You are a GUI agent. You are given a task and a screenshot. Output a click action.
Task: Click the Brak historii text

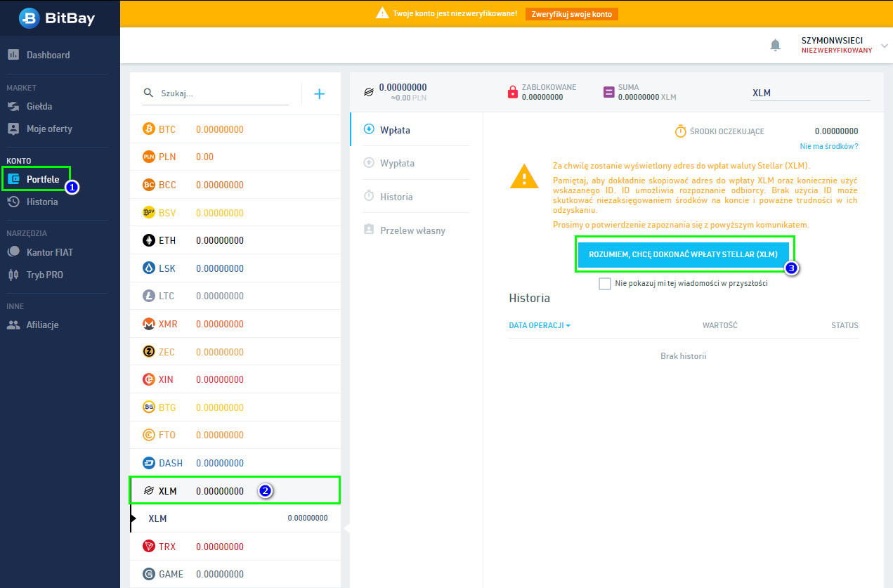pyautogui.click(x=683, y=356)
